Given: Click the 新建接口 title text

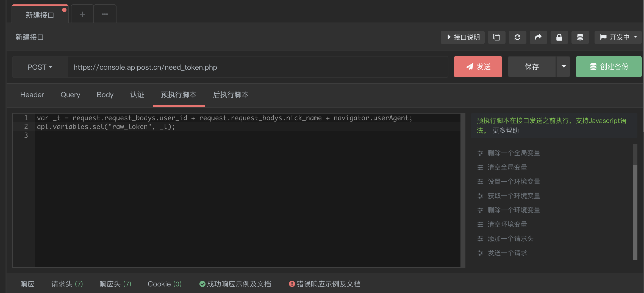Looking at the screenshot, I should (29, 37).
